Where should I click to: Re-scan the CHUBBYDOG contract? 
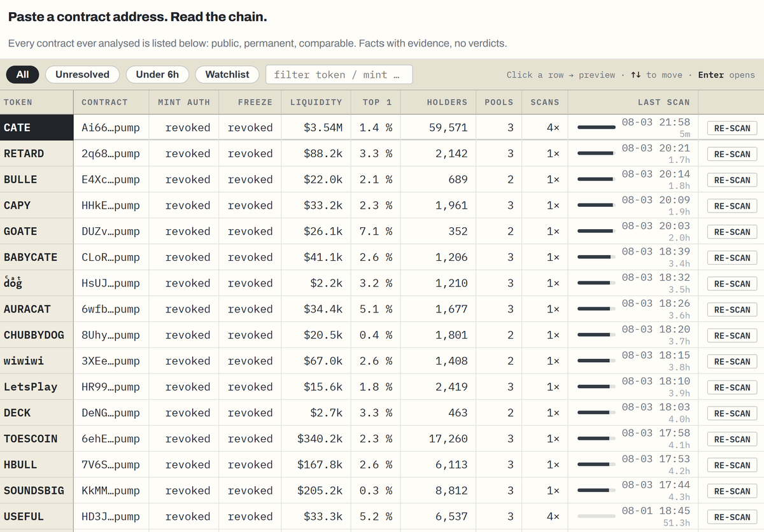point(732,335)
